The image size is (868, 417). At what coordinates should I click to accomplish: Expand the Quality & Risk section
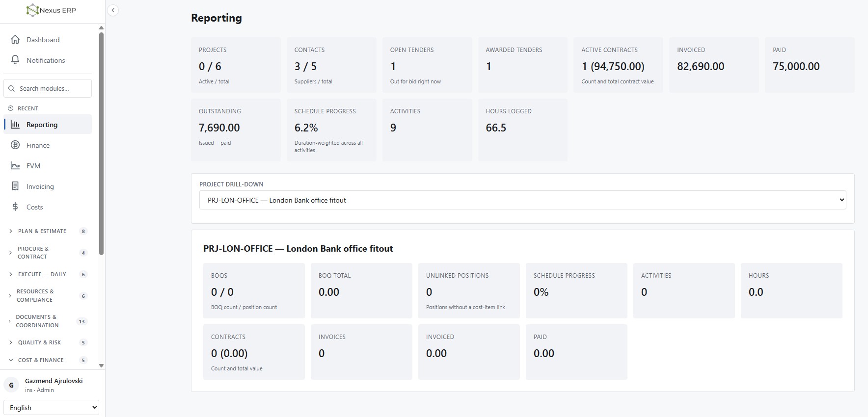coord(47,342)
